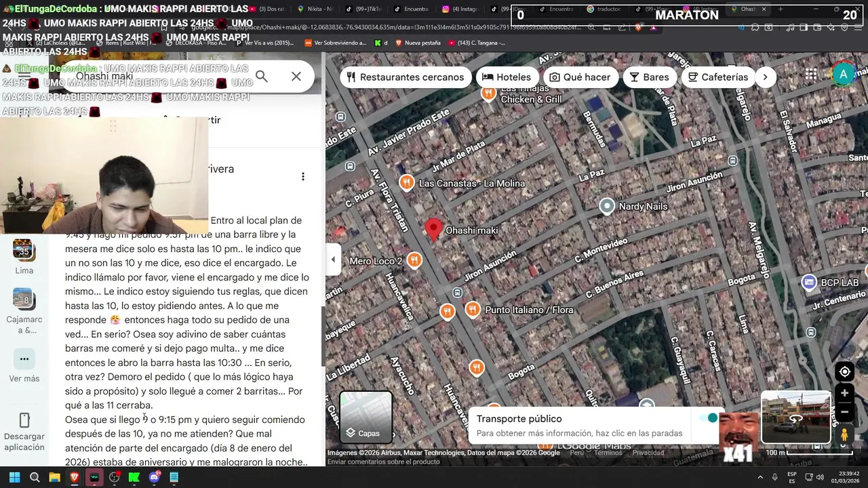Select the Cafeterías chip
868x488 pixels.
[717, 77]
